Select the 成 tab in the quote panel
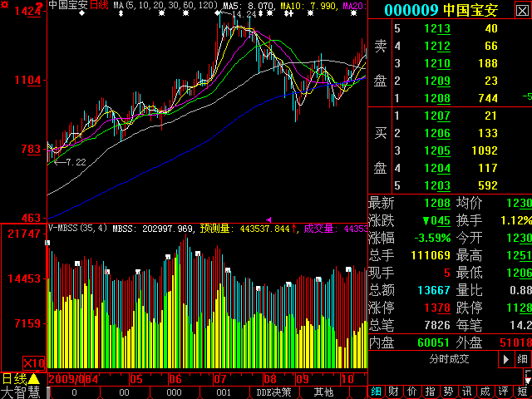This screenshot has height=399, width=532. click(485, 392)
